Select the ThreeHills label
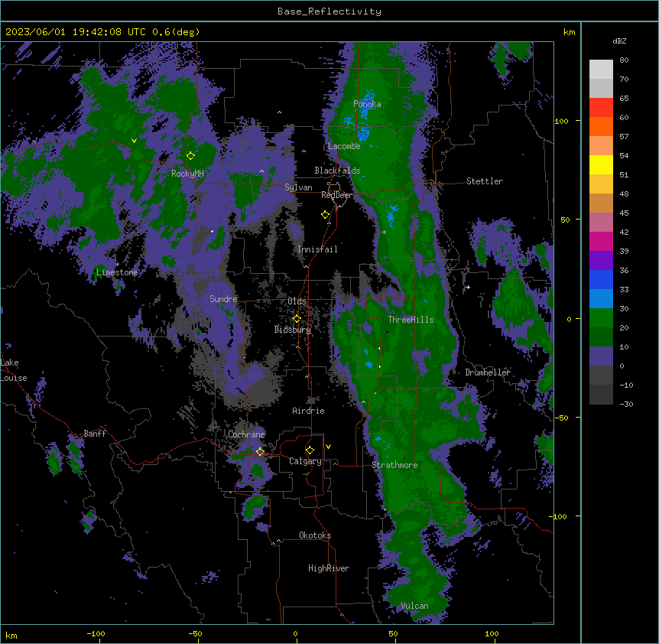This screenshot has width=659, height=644. [x=411, y=320]
